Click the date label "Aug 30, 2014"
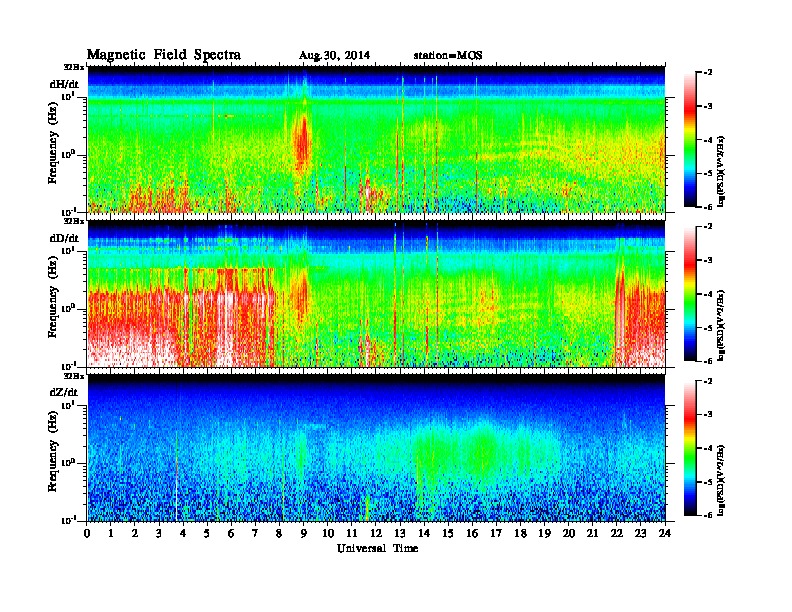 (x=334, y=56)
